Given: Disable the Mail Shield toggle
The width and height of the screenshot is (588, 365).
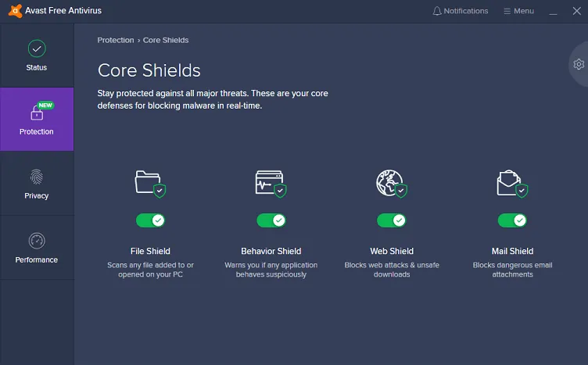Looking at the screenshot, I should point(512,220).
